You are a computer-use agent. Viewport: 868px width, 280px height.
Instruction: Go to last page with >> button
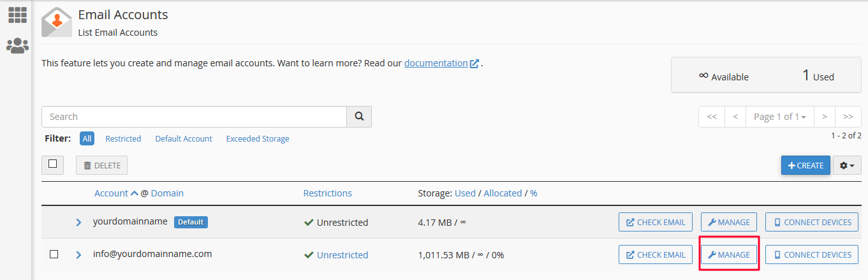coord(848,117)
